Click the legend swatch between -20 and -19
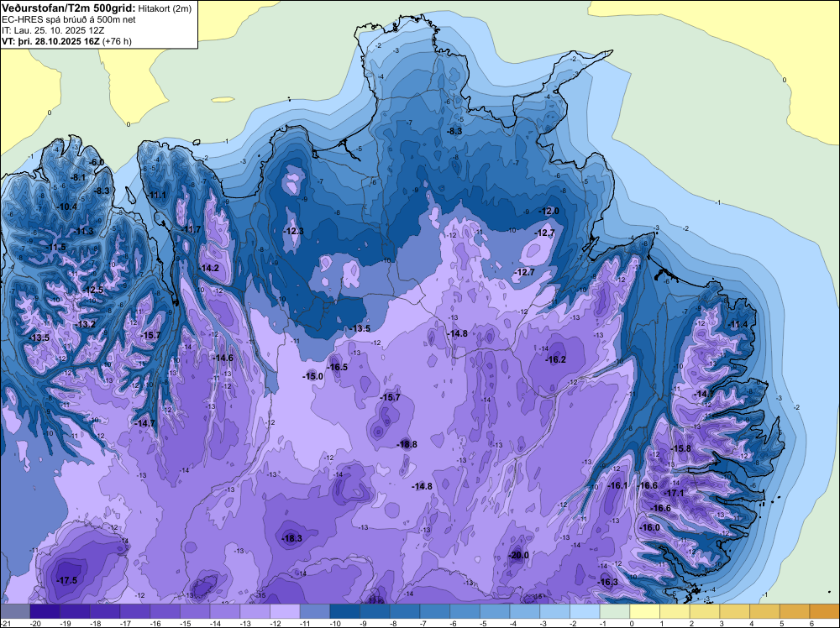The image size is (840, 628). [x=45, y=611]
